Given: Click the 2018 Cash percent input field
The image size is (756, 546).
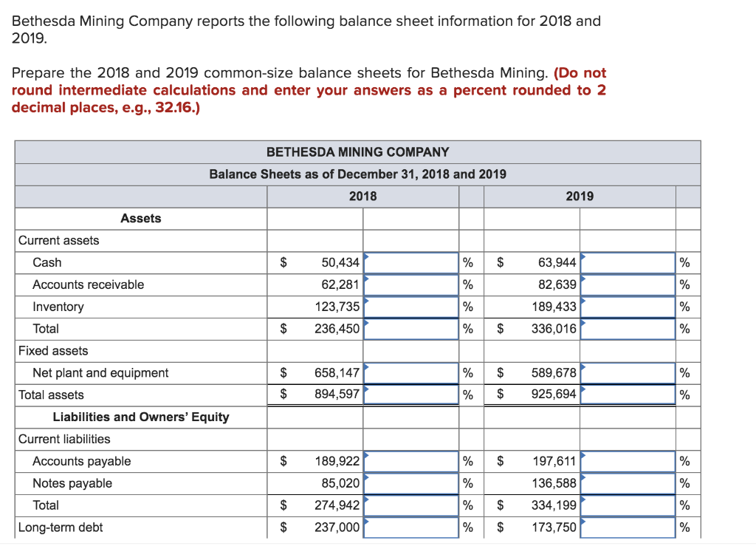Looking at the screenshot, I should pyautogui.click(x=410, y=263).
